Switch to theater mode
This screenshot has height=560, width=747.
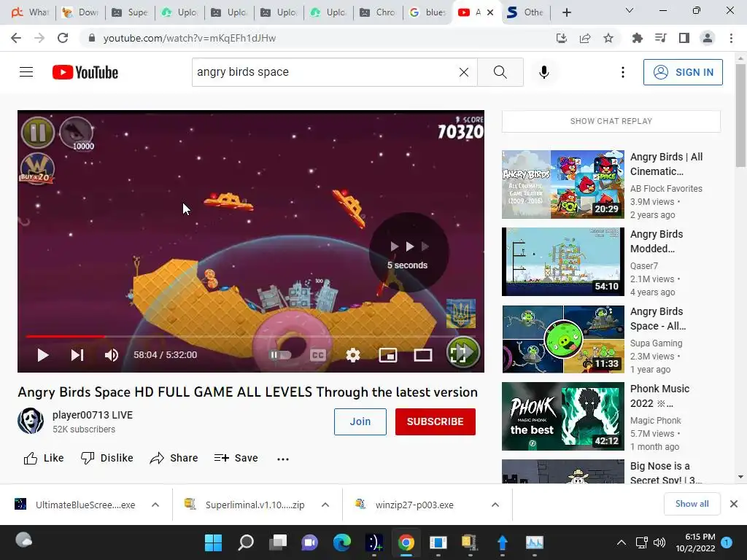point(423,355)
